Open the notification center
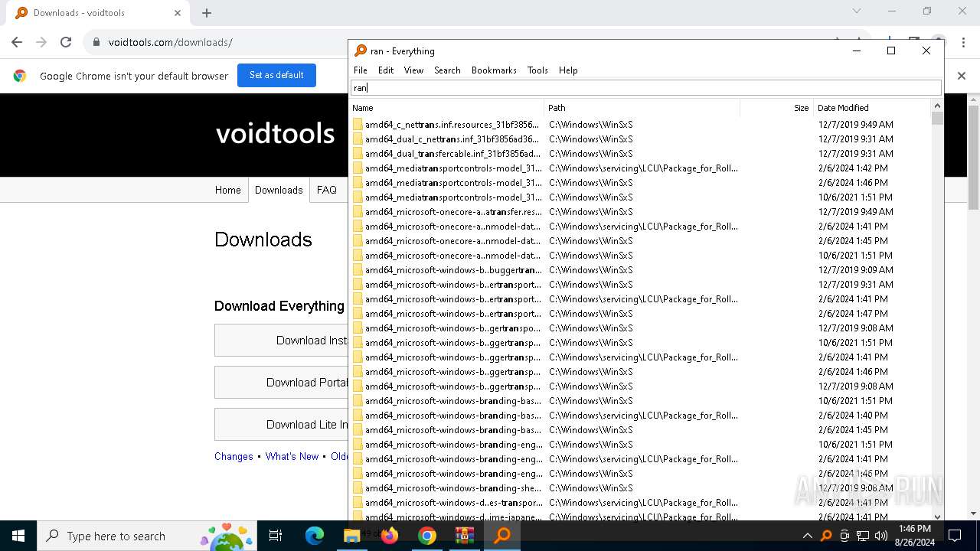Screen dimensions: 980x551 [955, 536]
